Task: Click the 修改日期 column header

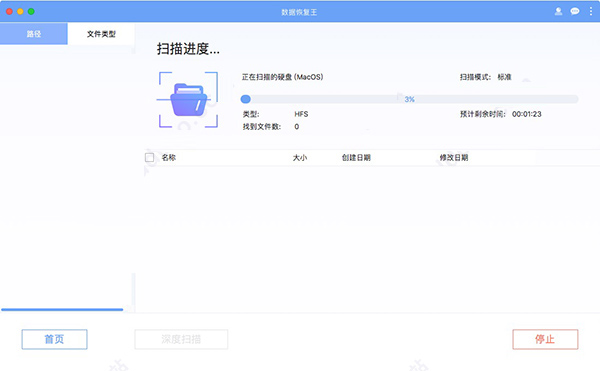Action: pos(454,158)
